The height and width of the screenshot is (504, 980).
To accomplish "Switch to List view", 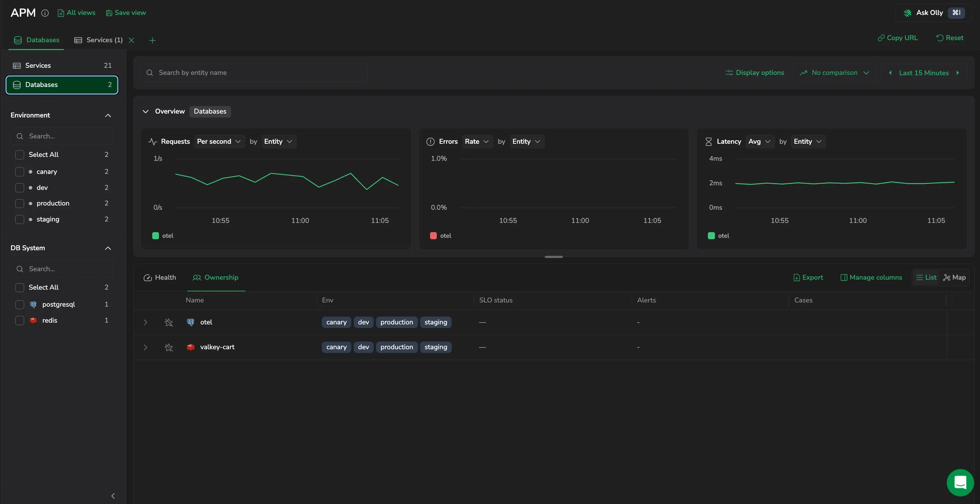I will [x=926, y=278].
